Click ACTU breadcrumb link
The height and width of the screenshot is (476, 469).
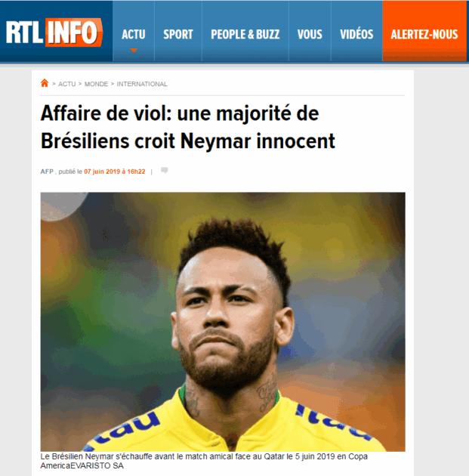[66, 84]
